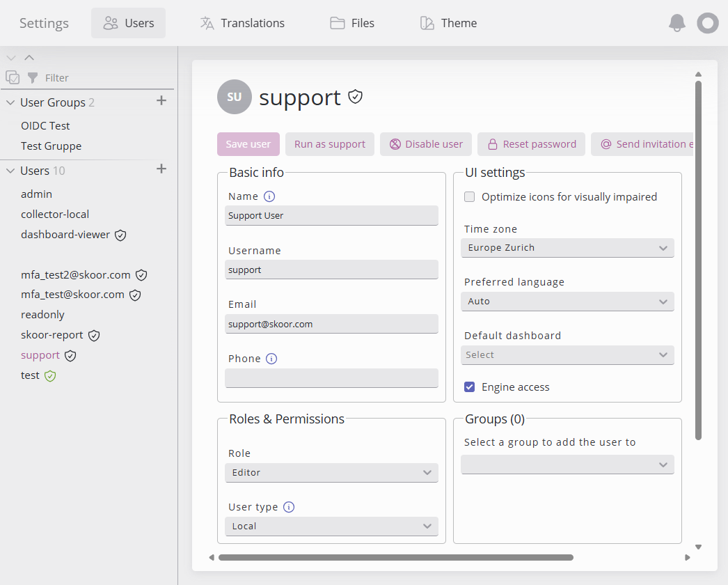Image resolution: width=728 pixels, height=585 pixels.
Task: Click the info icon beside User type
Action: point(289,507)
